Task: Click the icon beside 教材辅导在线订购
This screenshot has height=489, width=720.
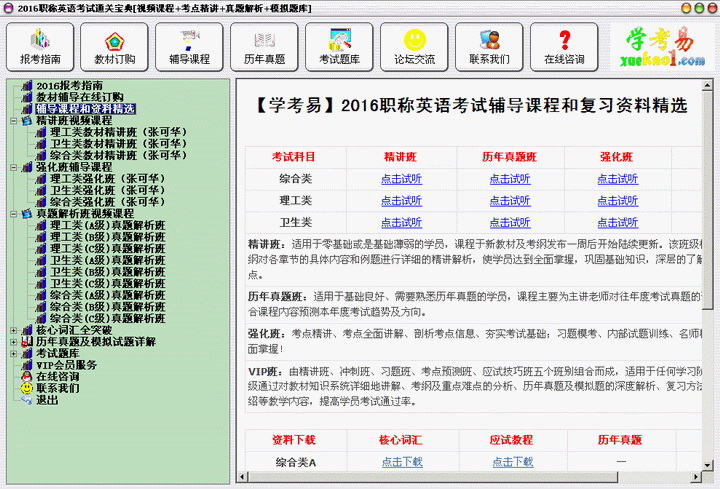Action: [x=28, y=97]
